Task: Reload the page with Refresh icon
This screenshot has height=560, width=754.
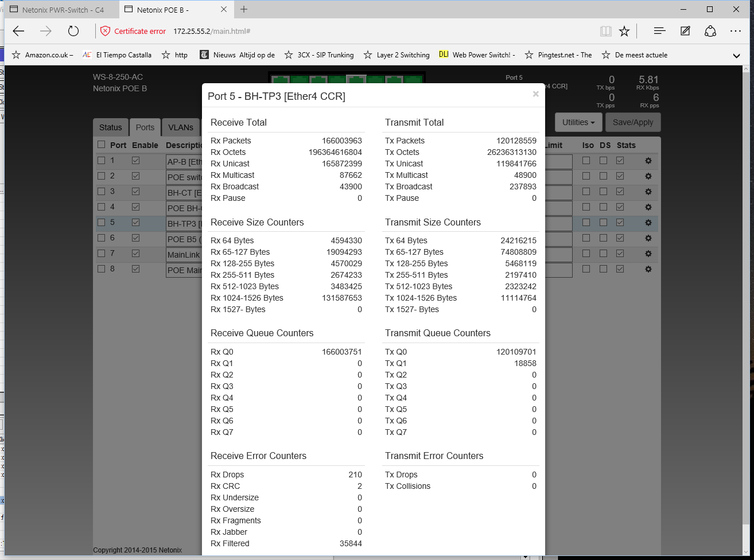Action: point(73,31)
